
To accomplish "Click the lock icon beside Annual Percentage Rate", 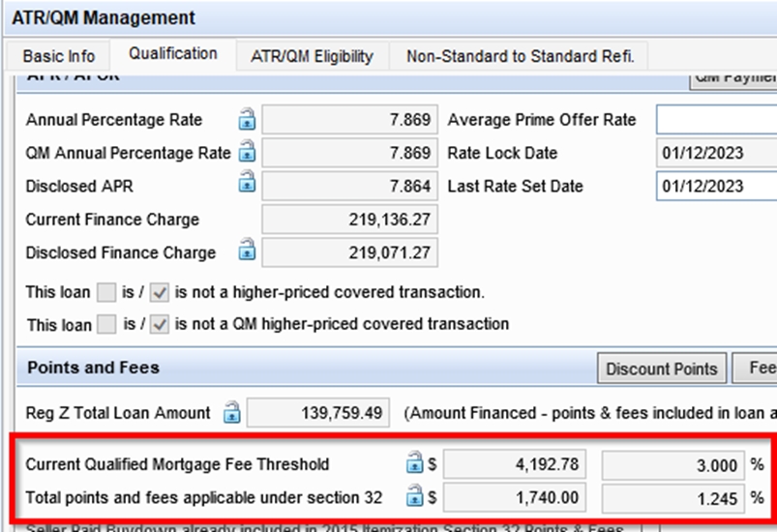I will pyautogui.click(x=248, y=120).
